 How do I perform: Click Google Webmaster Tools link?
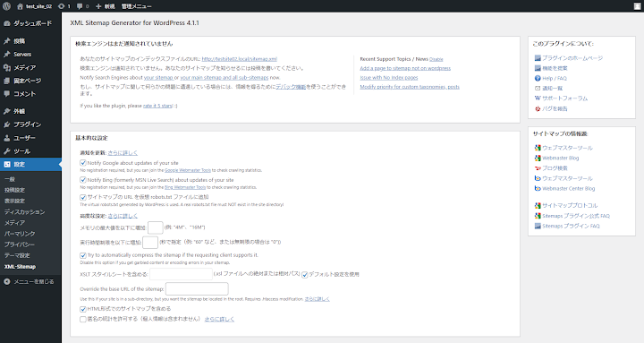point(188,170)
